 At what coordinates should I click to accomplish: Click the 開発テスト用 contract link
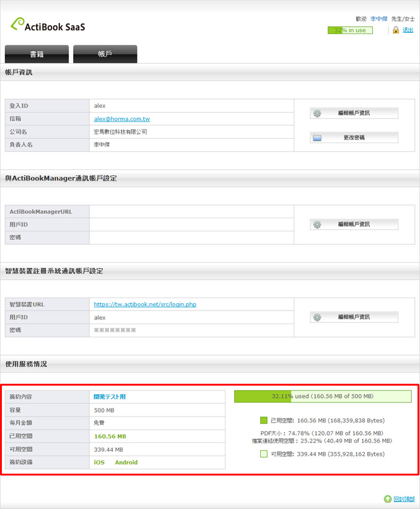tap(110, 397)
